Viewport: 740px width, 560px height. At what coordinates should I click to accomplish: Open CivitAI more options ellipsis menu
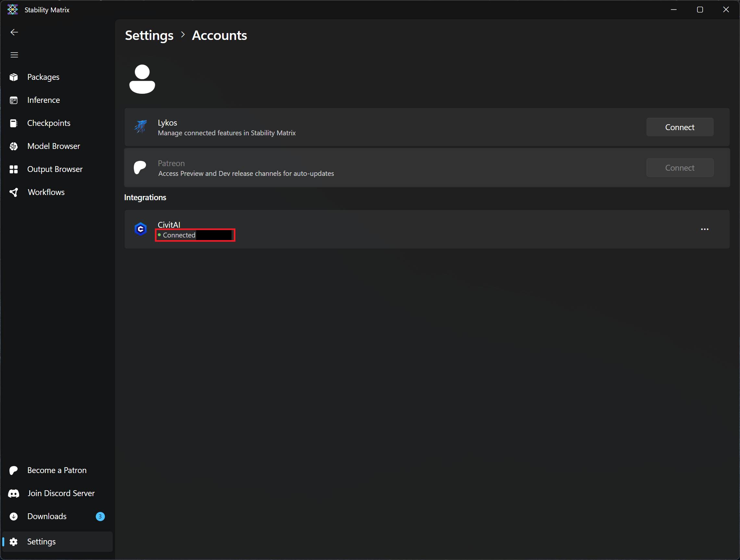pos(705,229)
